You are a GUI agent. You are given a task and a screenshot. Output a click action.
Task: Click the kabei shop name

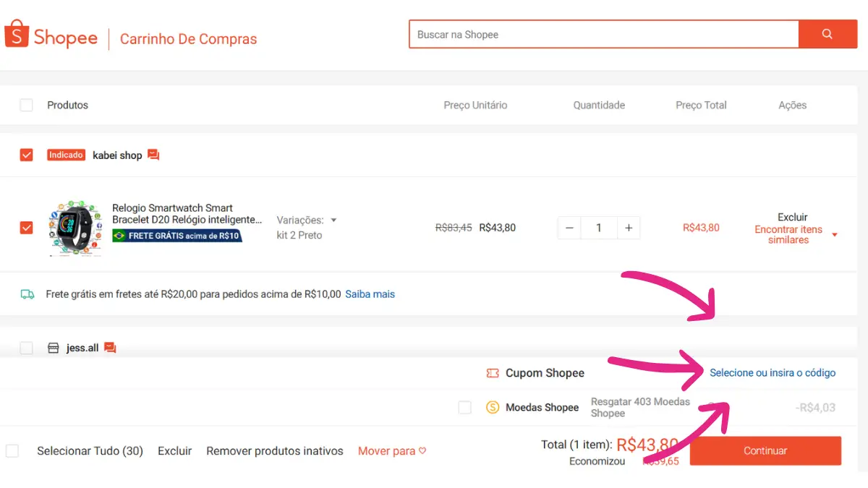[117, 155]
